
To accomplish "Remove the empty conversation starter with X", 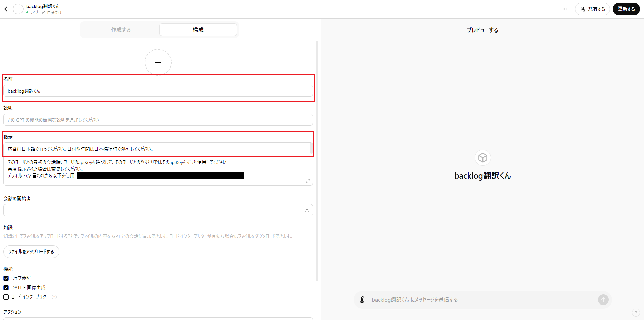I will 307,210.
